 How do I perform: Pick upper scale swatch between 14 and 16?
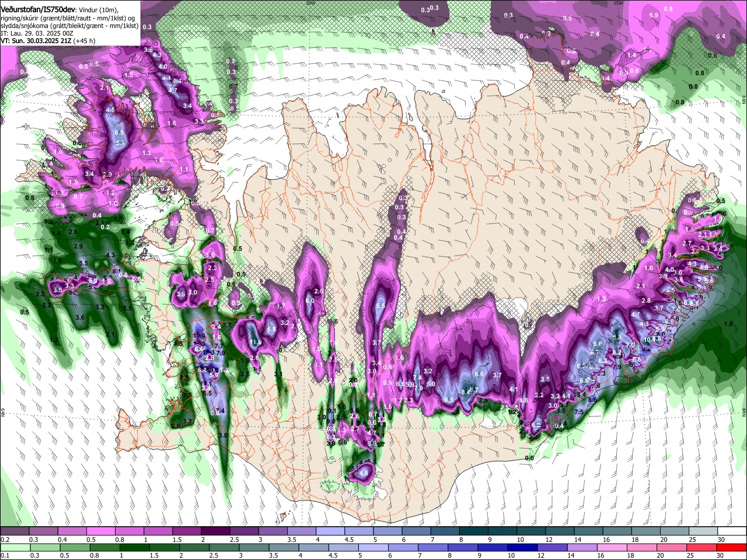[589, 531]
